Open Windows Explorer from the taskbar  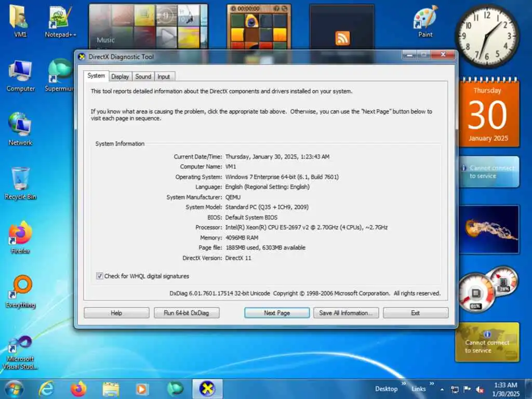111,389
